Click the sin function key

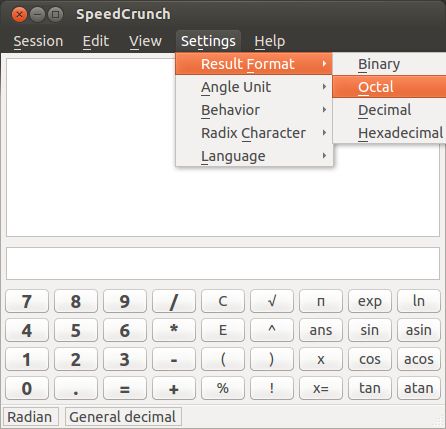coord(370,330)
